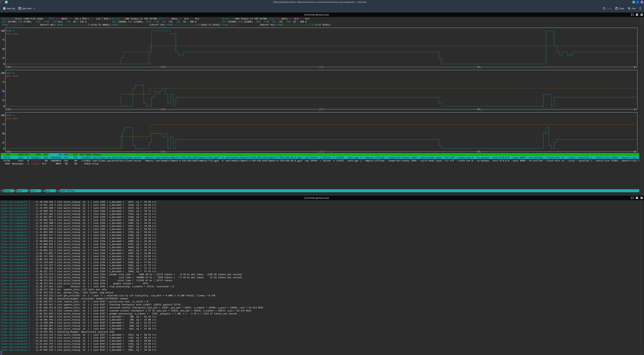The image size is (644, 355).
Task: Maximize the bottom log split view
Action: click(632, 198)
